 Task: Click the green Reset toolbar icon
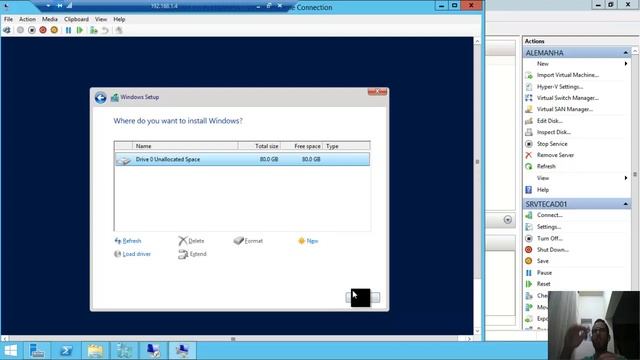coord(80,30)
